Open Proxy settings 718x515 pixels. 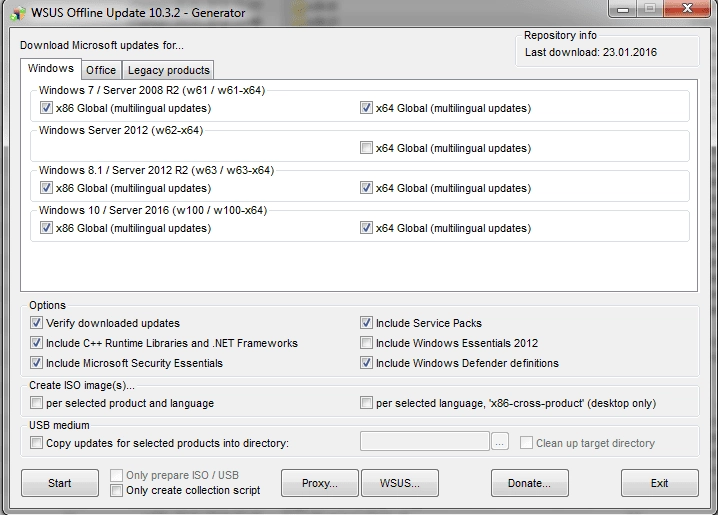click(320, 483)
